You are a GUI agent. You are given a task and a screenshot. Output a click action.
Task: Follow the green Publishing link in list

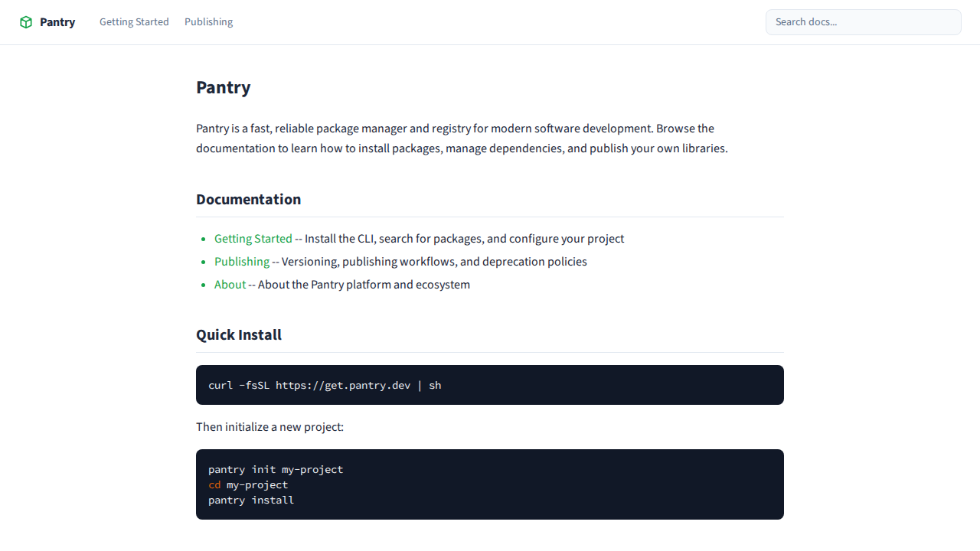pos(242,262)
